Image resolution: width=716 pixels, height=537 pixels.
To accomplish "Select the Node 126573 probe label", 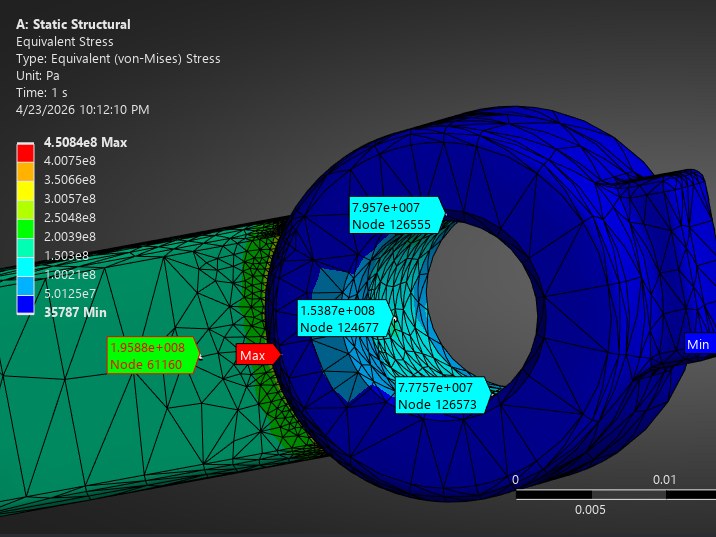I will [x=442, y=395].
